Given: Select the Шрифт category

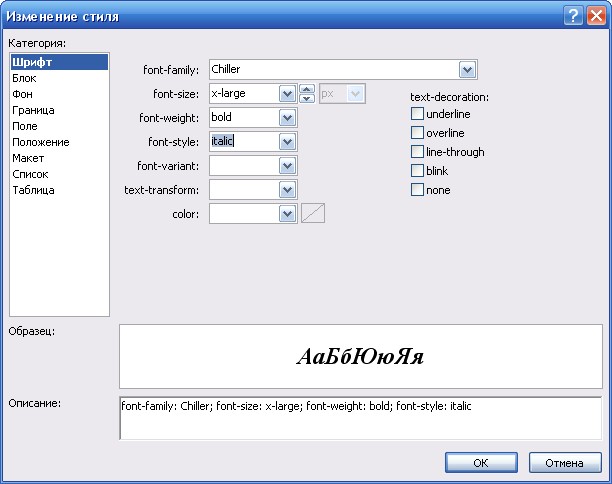Looking at the screenshot, I should click(59, 62).
